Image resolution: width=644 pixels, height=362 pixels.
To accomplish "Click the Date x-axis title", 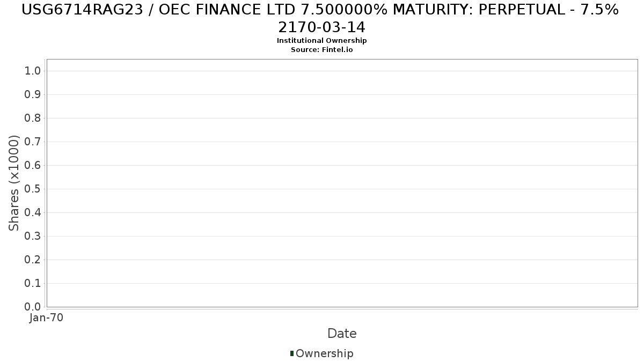I will 342,334.
